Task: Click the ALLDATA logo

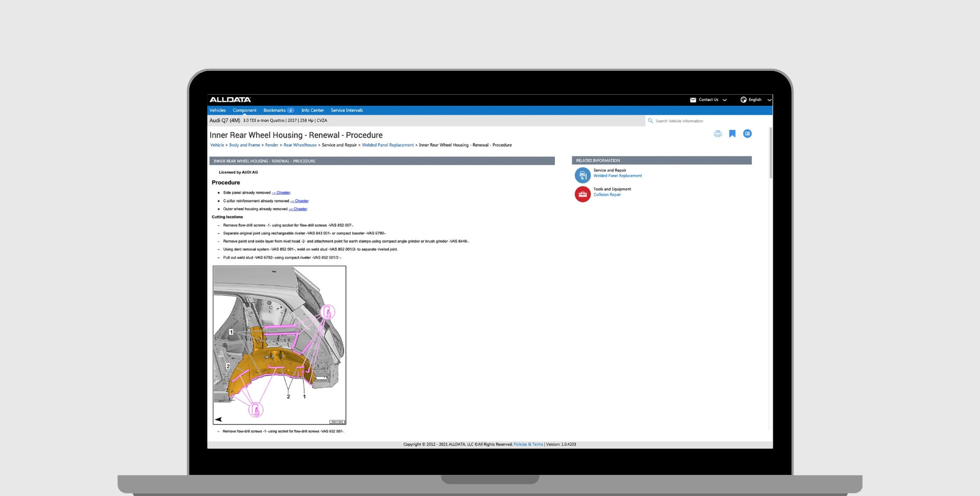Action: click(x=230, y=100)
